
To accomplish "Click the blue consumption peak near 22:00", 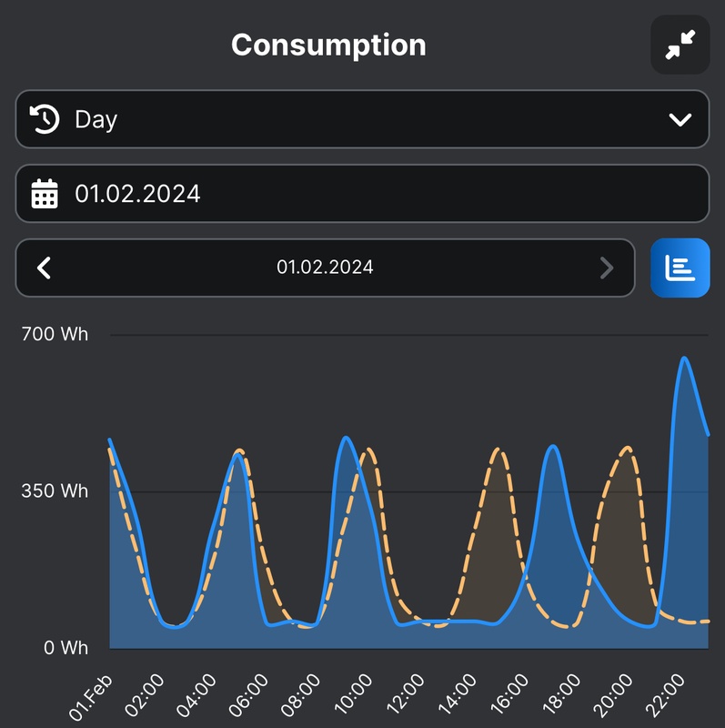I will click(x=683, y=359).
